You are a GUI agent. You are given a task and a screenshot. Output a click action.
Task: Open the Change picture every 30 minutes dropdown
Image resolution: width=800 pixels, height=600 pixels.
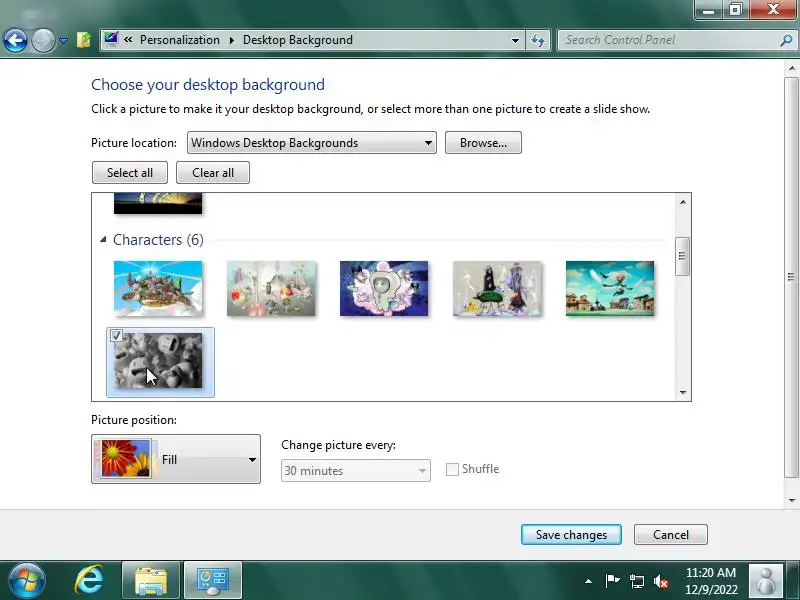tap(356, 471)
